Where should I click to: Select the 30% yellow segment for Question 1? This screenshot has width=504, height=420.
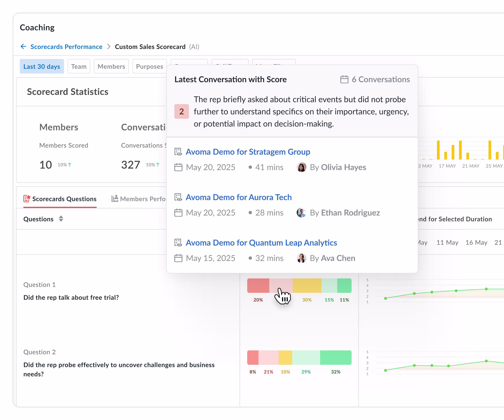pos(307,286)
